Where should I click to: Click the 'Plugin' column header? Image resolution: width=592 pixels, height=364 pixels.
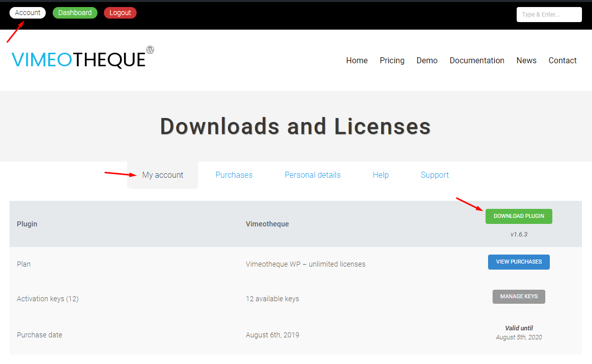click(27, 224)
